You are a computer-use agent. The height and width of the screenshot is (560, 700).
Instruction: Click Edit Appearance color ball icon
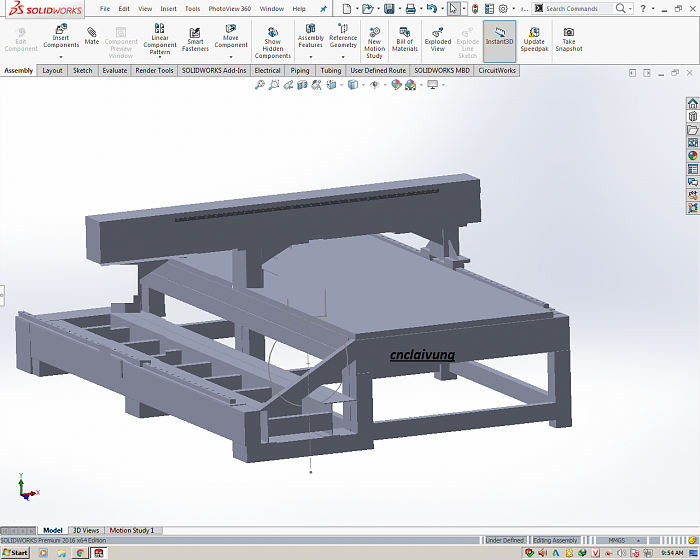click(x=396, y=85)
